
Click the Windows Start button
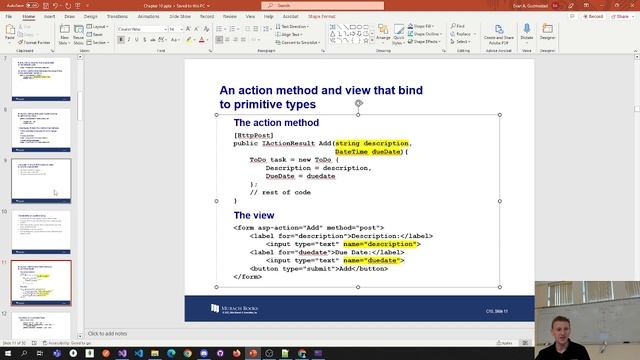[8, 353]
